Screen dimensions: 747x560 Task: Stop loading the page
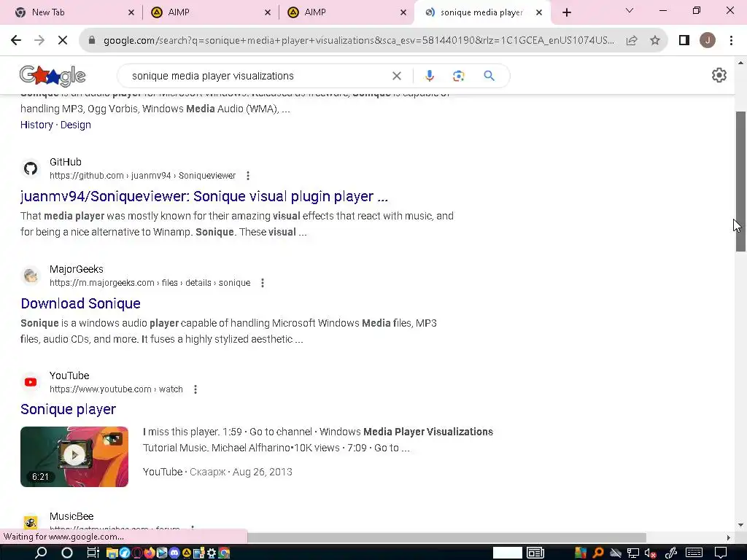pos(63,41)
